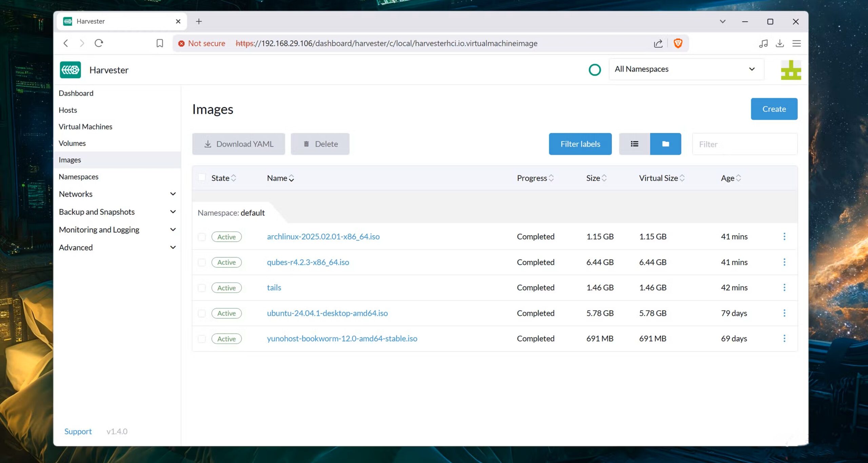Tick checkbox for the tails image row
The image size is (868, 463).
[x=202, y=288]
